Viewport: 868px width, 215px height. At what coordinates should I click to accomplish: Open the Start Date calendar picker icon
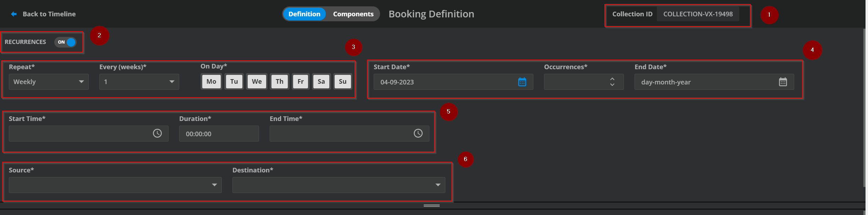[522, 82]
